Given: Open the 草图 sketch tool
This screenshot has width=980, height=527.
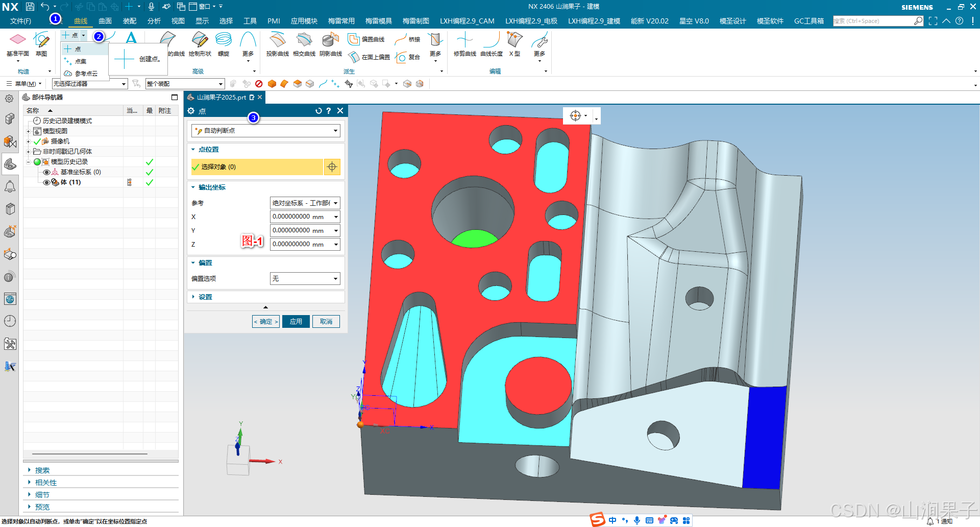Looking at the screenshot, I should 41,44.
